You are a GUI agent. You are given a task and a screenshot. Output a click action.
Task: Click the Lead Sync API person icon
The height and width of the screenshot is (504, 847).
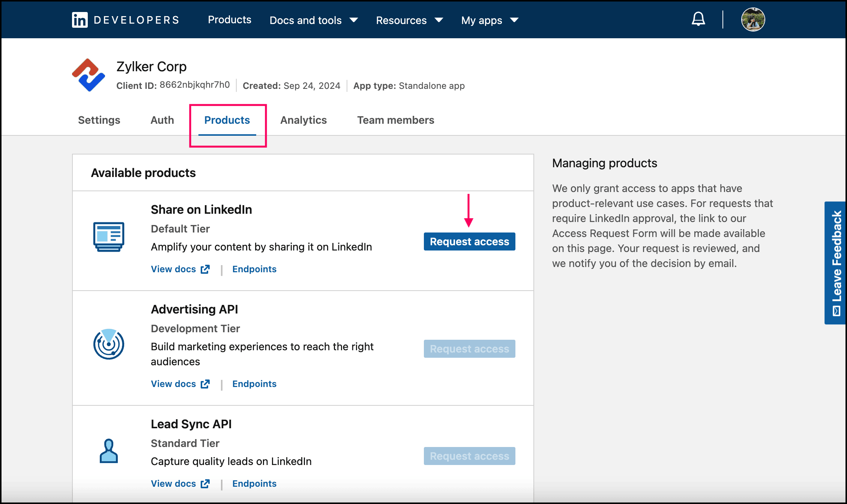[109, 451]
